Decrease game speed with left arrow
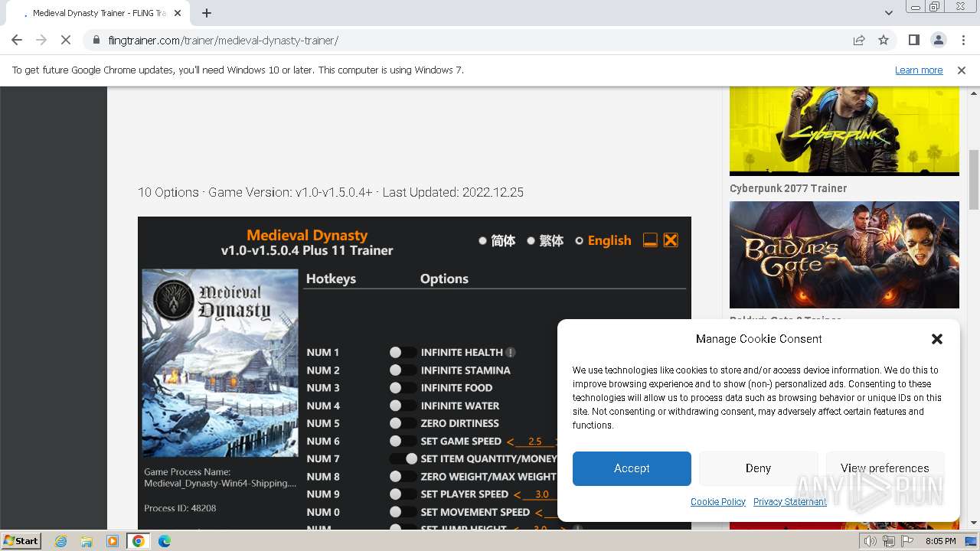This screenshot has width=980, height=551. pos(510,442)
